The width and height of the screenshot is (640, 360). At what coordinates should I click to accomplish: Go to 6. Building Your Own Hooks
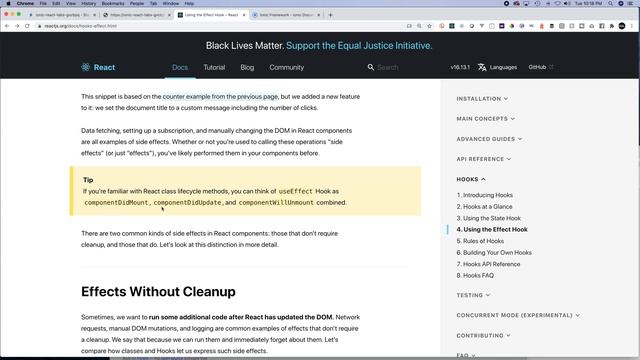coord(494,253)
